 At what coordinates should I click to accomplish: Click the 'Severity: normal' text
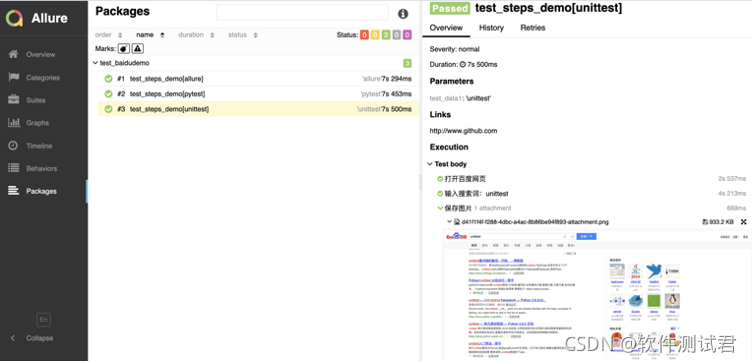click(455, 49)
